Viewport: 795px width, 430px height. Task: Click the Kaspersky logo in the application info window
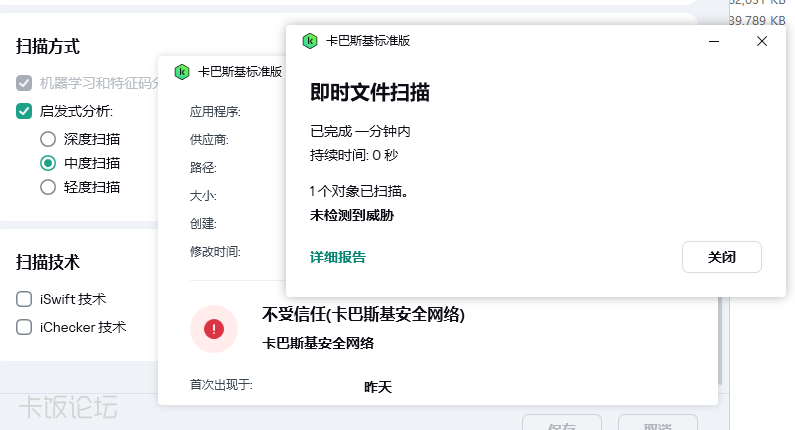(182, 72)
